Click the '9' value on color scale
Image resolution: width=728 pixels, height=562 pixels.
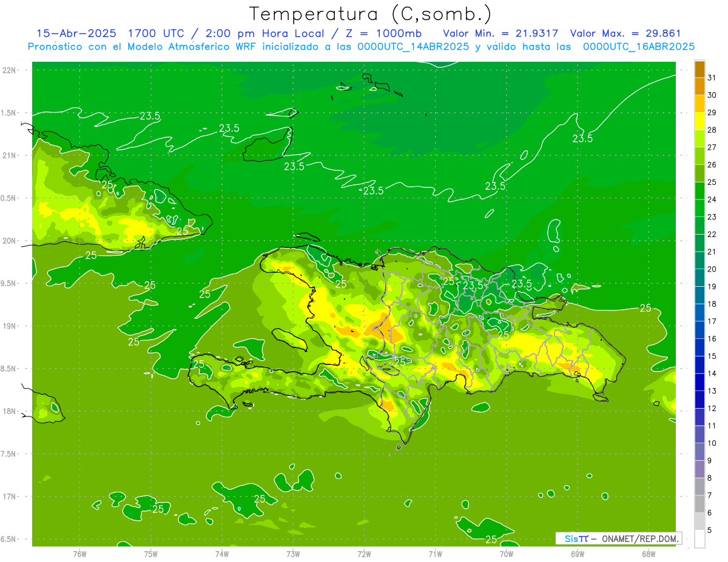click(x=710, y=461)
